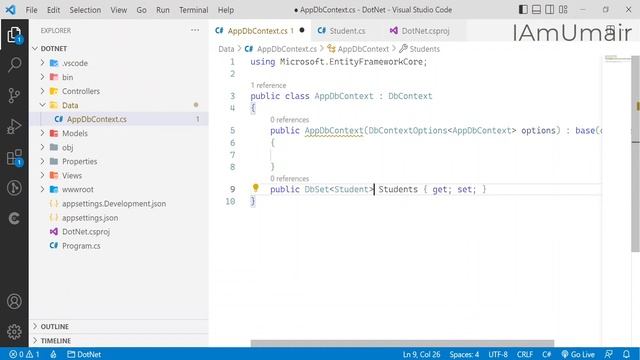Toggle the bottom panel layout icon

click(536, 9)
